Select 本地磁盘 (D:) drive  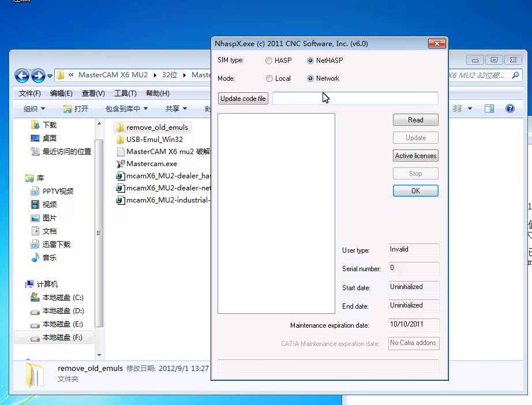pos(57,311)
